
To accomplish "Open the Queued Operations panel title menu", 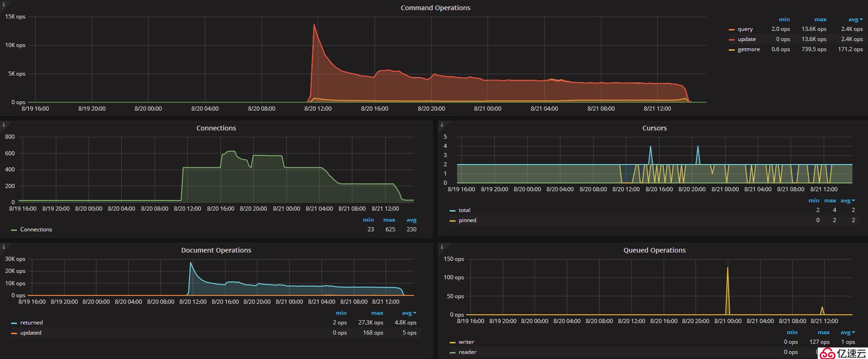I will 654,250.
